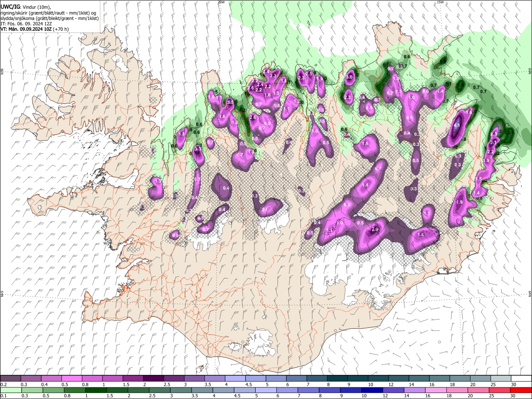Viewport: 532px width, 399px height.
Task: Pick the bright red swatch ending the rain legend
Action: coord(521,390)
